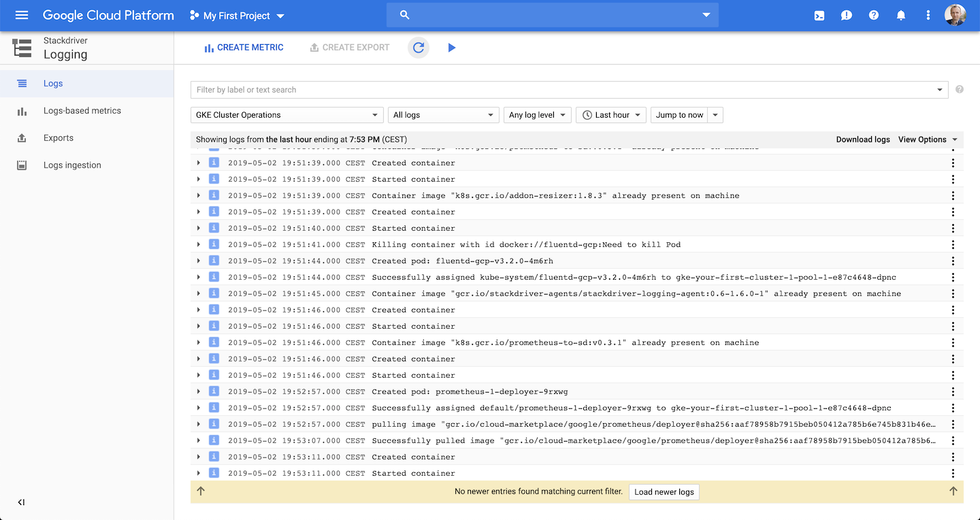Open the notifications bell
Screen dimensions: 980x520
pos(901,15)
